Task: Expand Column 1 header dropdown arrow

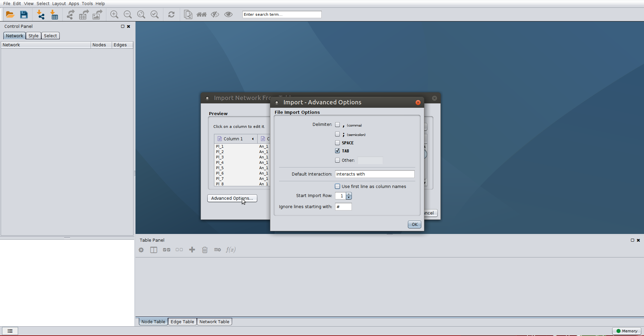Action: pos(253,139)
